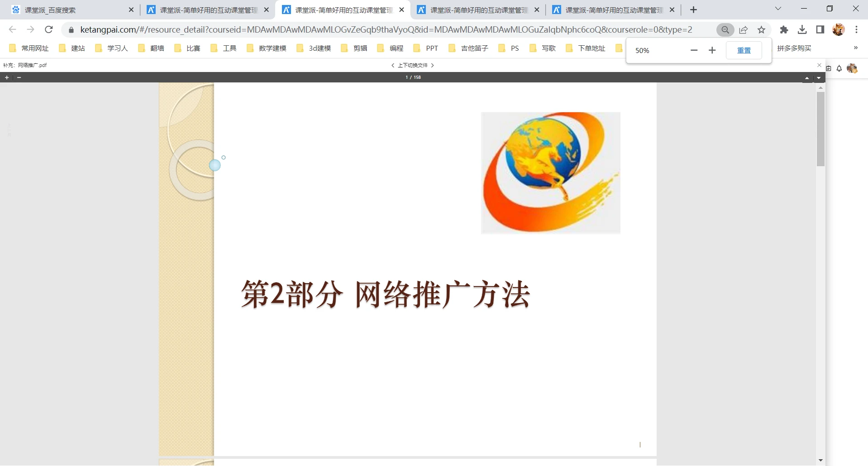Open 常用网址 bookmark folder
This screenshot has width=868, height=466.
click(x=29, y=48)
